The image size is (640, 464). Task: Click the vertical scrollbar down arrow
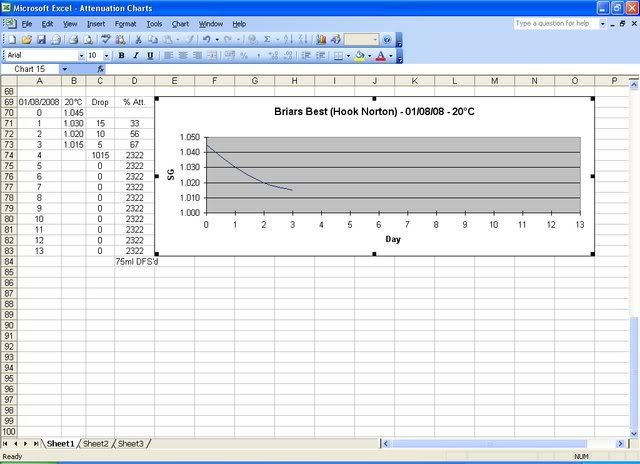pyautogui.click(x=634, y=434)
